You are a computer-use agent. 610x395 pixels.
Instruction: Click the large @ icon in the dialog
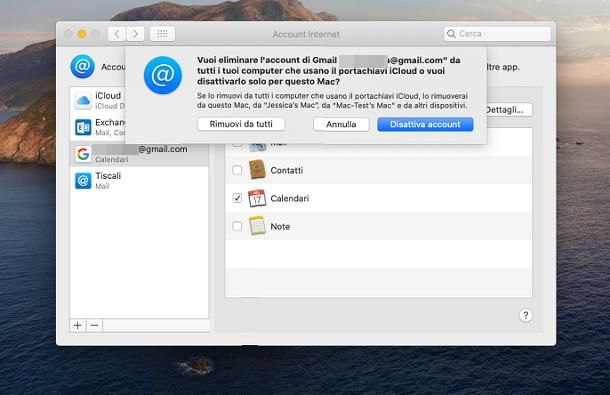[163, 75]
